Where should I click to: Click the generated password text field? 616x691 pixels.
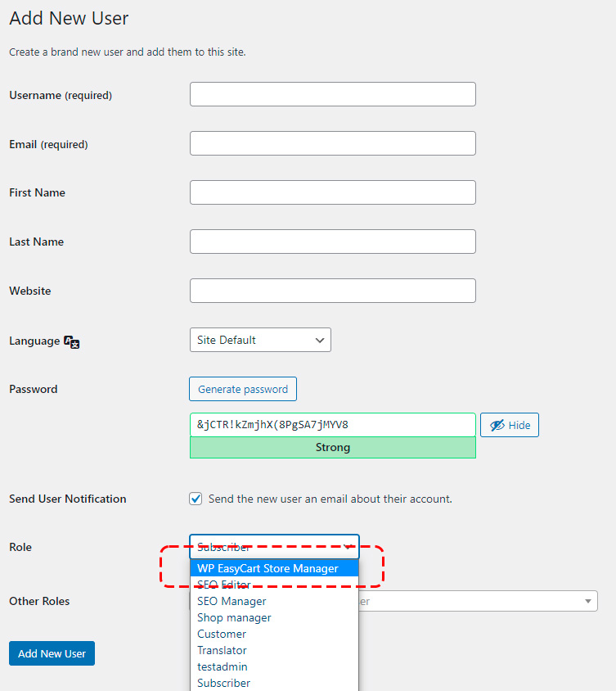tap(332, 425)
